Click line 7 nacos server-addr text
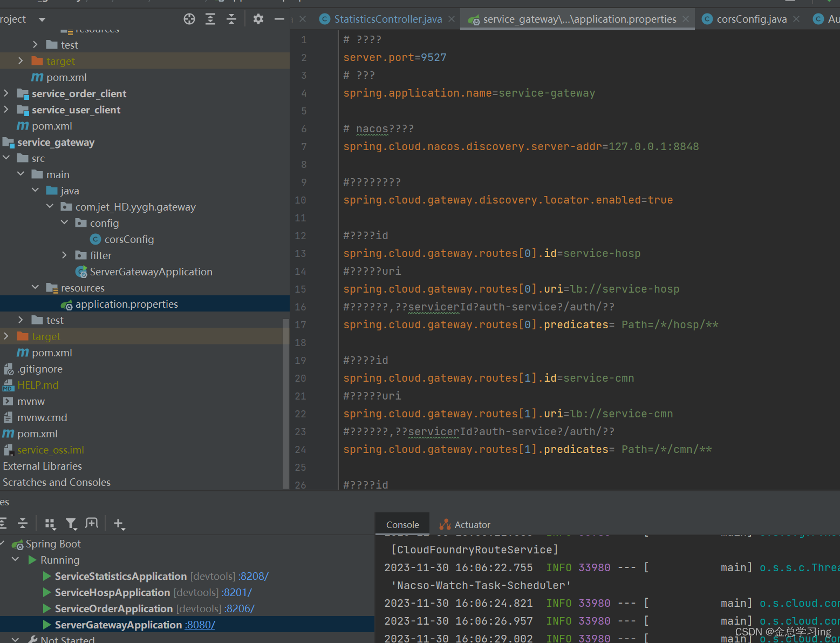Viewport: 840px width, 643px height. point(521,146)
